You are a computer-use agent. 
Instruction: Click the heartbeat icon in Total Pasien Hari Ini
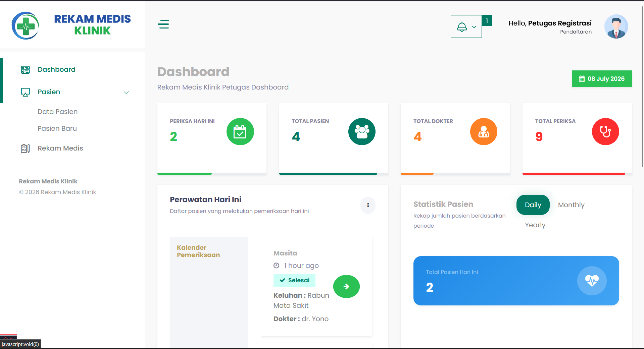coord(592,281)
